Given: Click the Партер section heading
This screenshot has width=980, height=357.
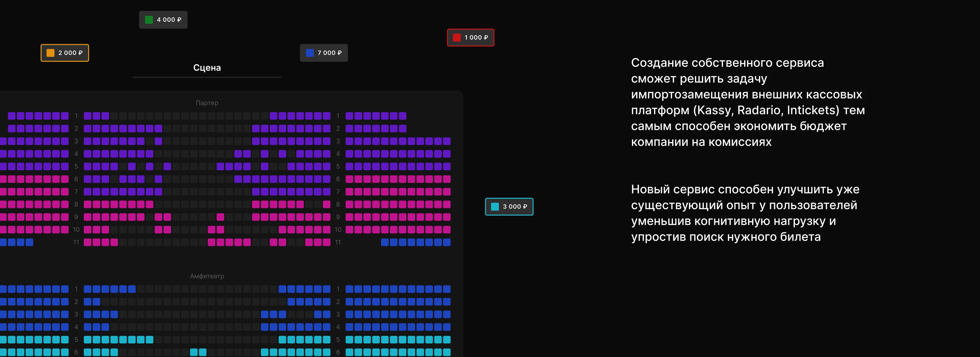Looking at the screenshot, I should coord(207,103).
